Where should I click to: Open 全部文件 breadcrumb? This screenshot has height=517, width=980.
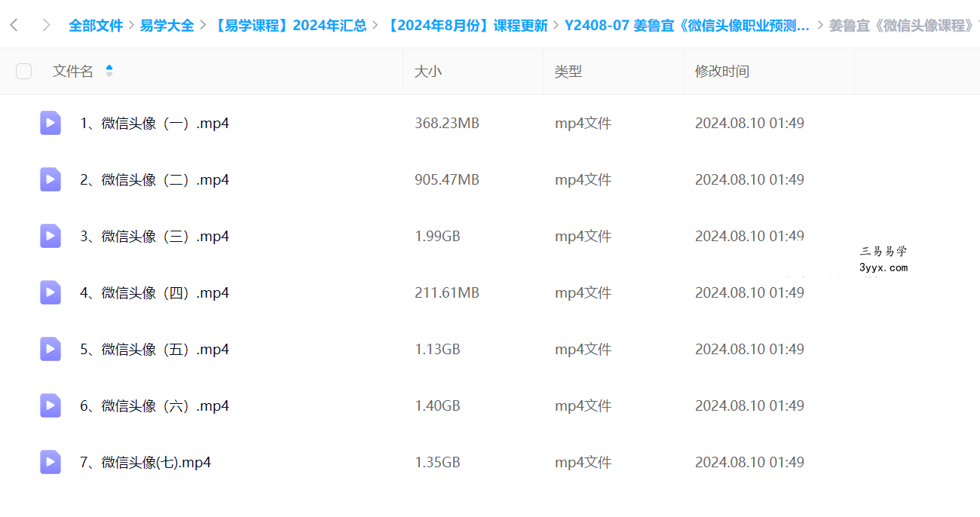[x=96, y=26]
